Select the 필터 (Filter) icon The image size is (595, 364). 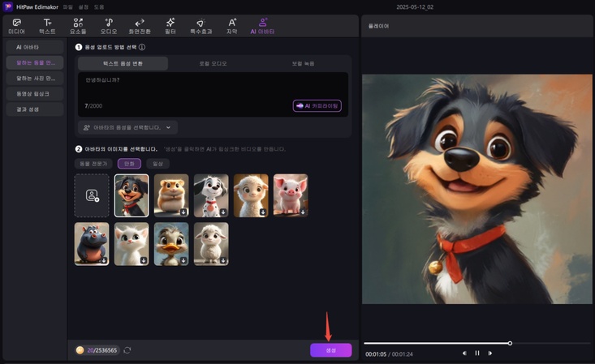tap(170, 26)
